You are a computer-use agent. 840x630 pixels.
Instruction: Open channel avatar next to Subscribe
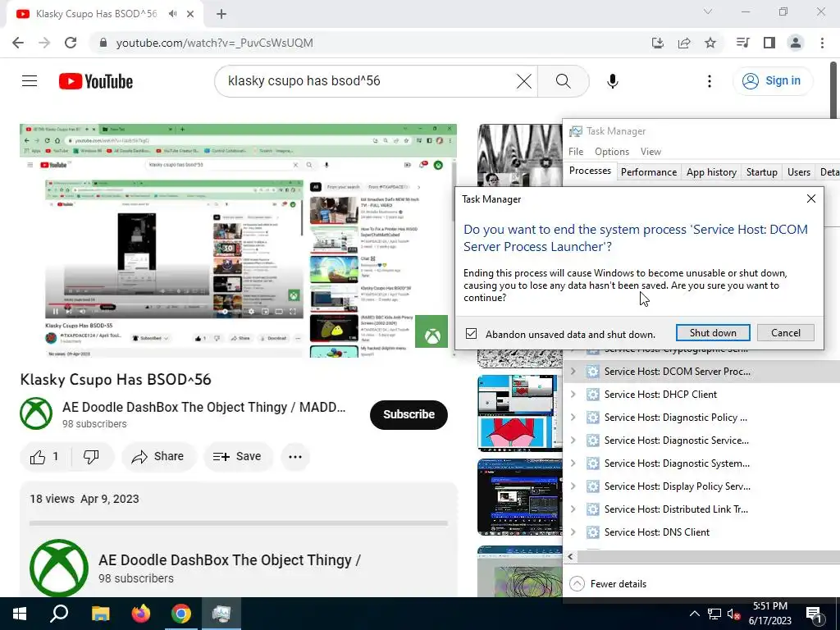[36, 413]
